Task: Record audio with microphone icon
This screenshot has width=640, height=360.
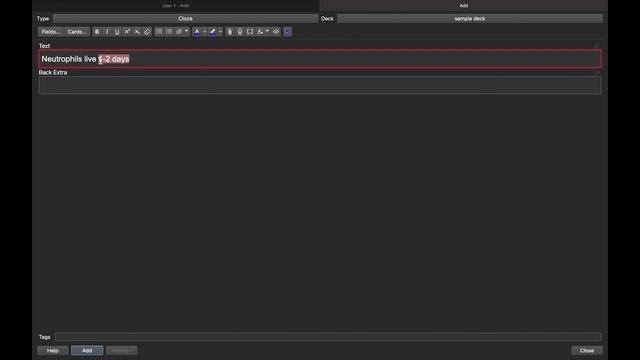Action: click(x=240, y=32)
